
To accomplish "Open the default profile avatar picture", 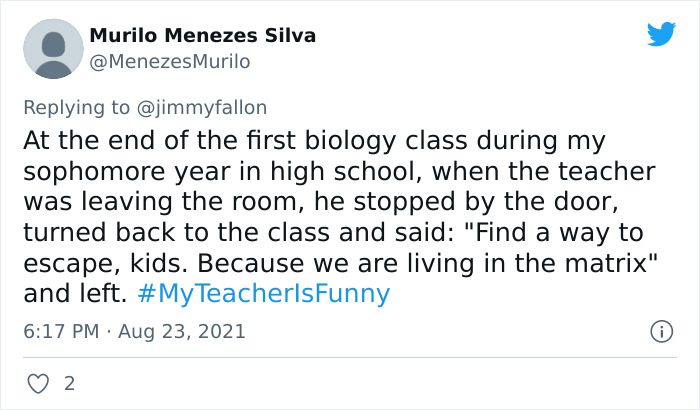I will (53, 49).
